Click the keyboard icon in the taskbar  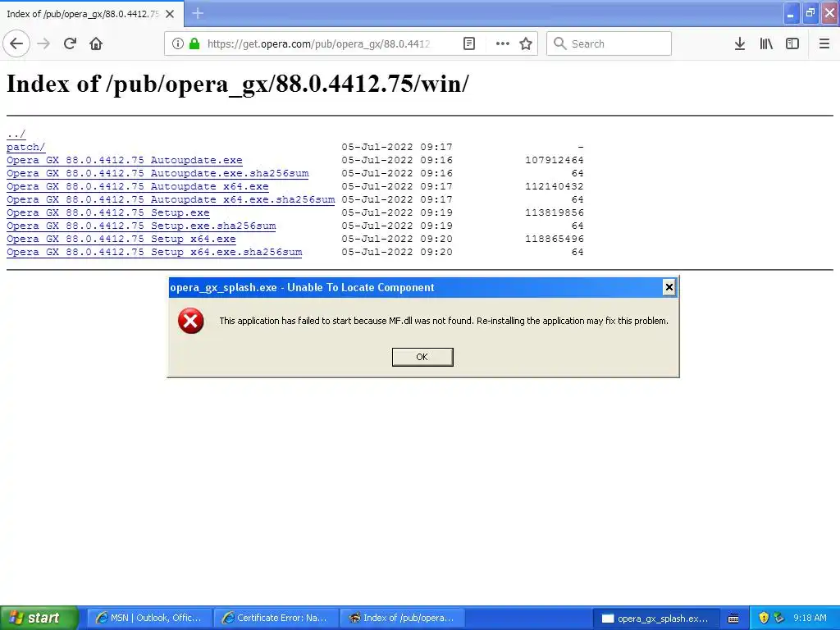[733, 619]
